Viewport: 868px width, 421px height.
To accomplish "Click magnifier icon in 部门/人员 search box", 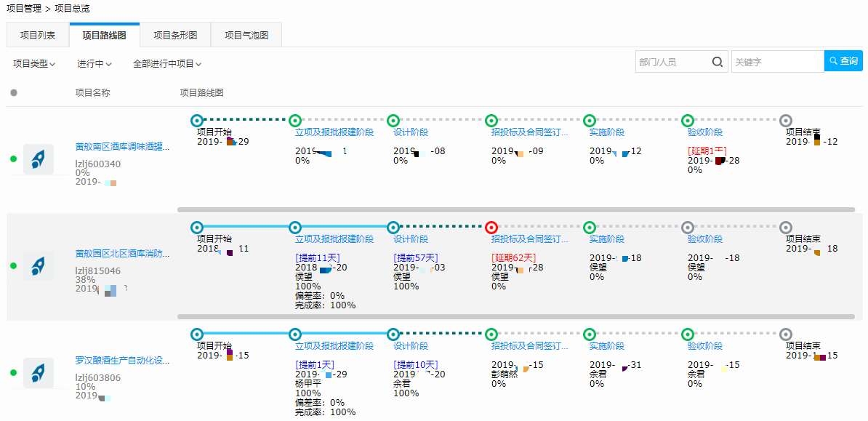I will pyautogui.click(x=717, y=62).
